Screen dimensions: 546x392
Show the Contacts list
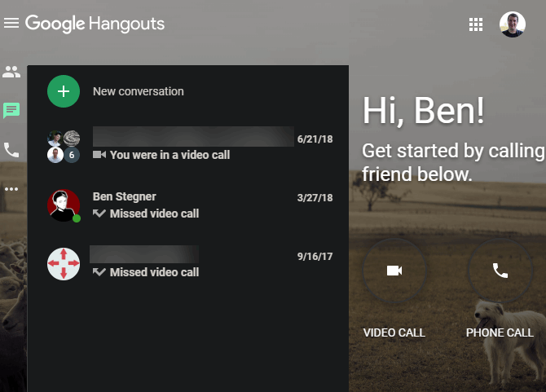pyautogui.click(x=11, y=72)
